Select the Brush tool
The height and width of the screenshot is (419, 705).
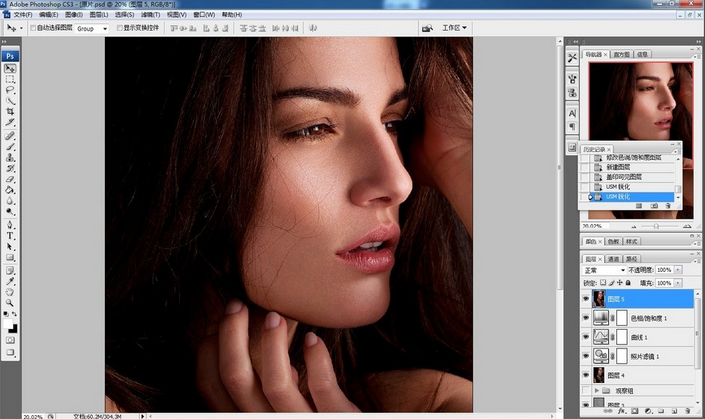[x=10, y=147]
